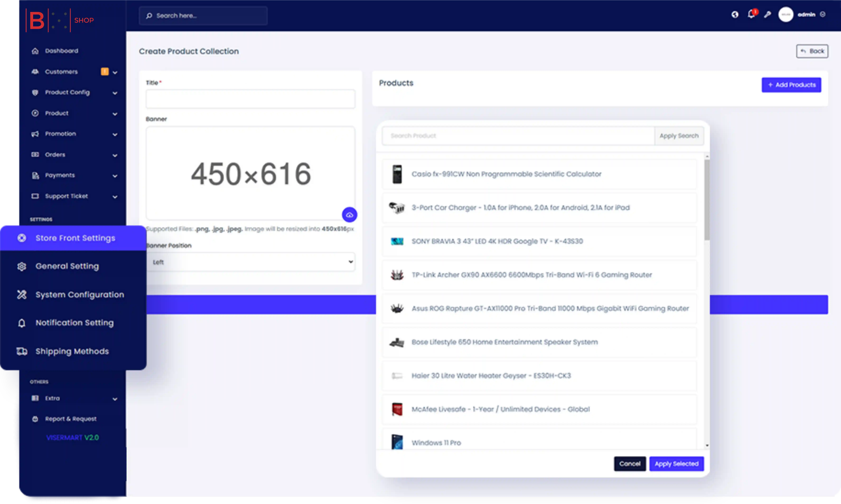Open Store Front Settings menu item
The width and height of the screenshot is (841, 504).
click(x=75, y=238)
